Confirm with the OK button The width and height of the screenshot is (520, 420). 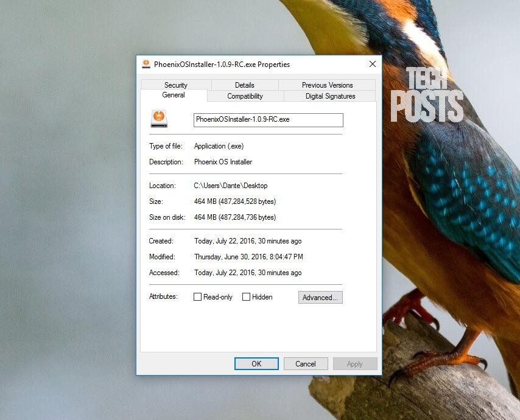[256, 363]
